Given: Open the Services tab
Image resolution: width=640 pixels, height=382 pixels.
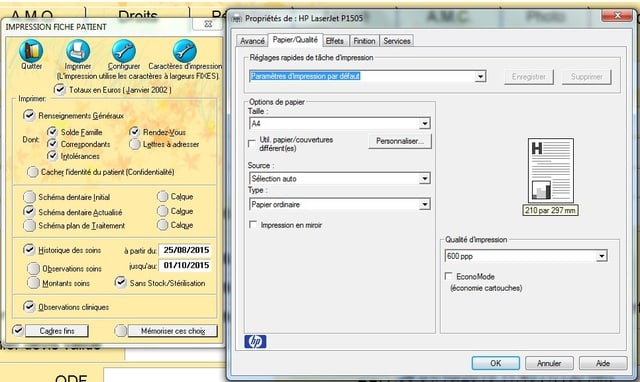Looking at the screenshot, I should pos(397,41).
